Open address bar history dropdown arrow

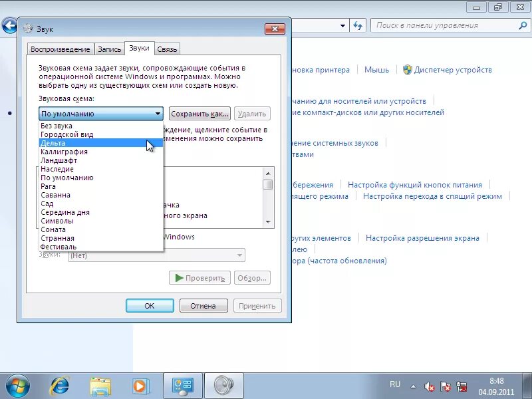[x=342, y=26]
